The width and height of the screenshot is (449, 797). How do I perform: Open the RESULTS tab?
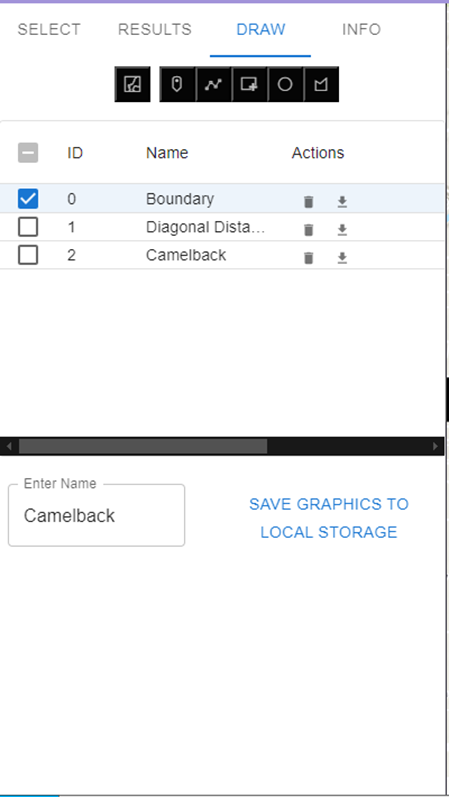(x=155, y=29)
